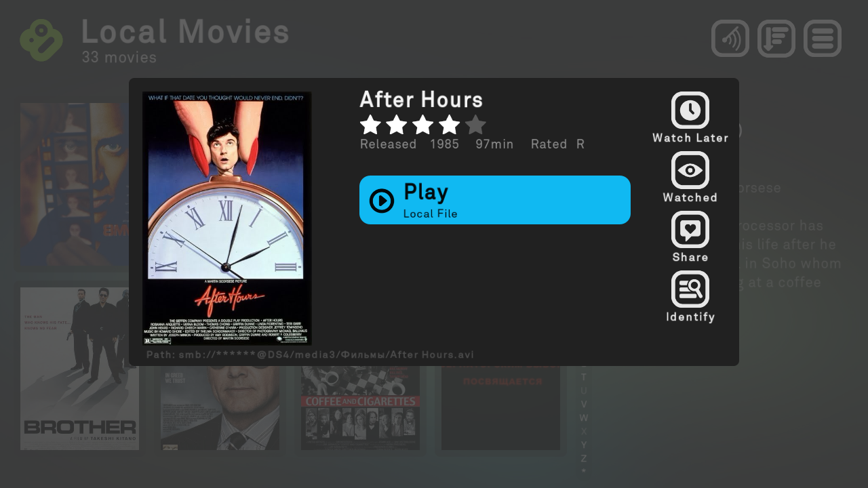Jump to letter T in index

(584, 377)
